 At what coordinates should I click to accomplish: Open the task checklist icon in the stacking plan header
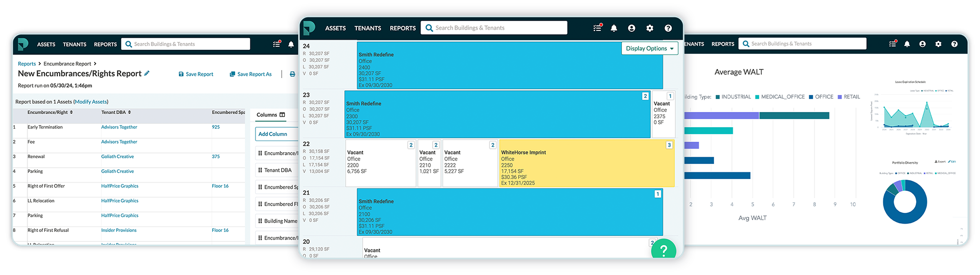[x=597, y=28]
